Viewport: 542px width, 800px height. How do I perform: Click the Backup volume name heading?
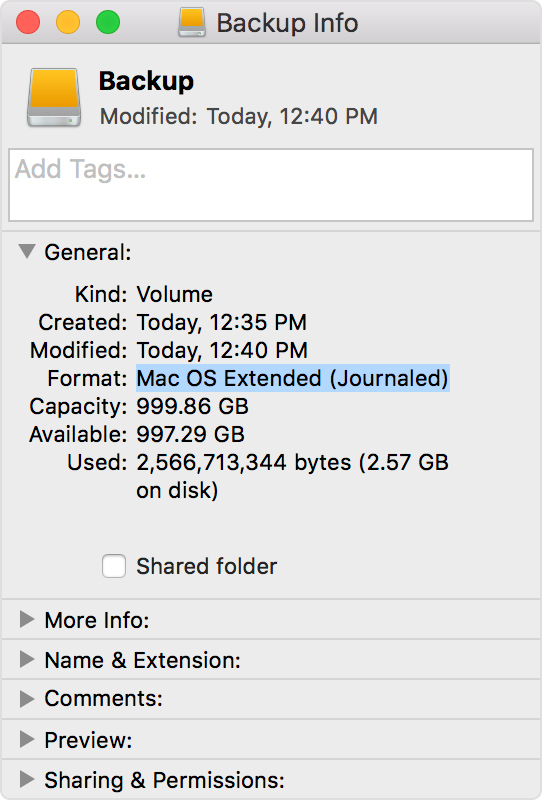[x=146, y=81]
